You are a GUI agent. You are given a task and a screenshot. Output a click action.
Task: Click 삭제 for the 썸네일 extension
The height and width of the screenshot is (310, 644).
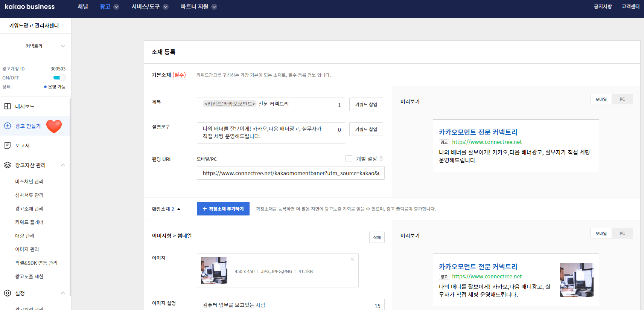pos(377,237)
